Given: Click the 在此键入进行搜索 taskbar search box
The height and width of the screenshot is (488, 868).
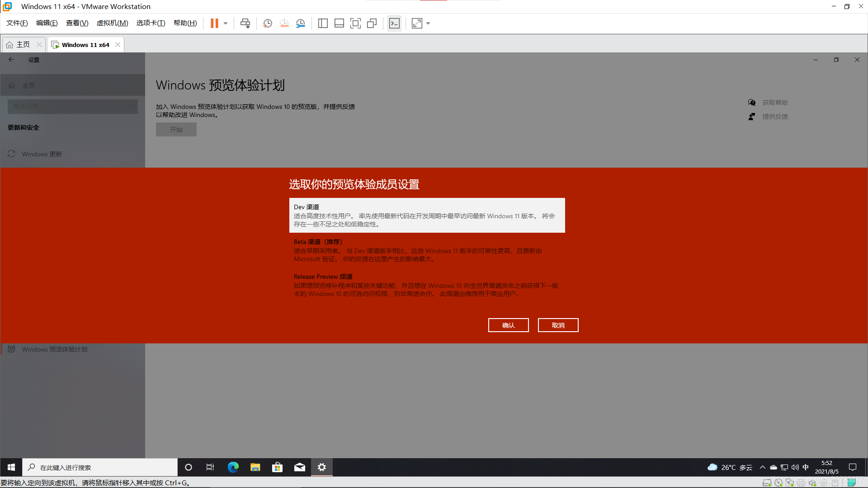Looking at the screenshot, I should (100, 467).
